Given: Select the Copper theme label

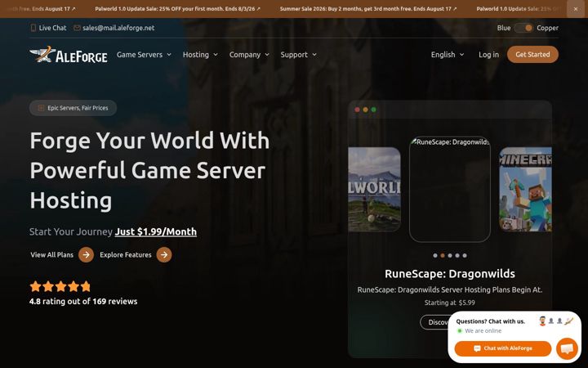Looking at the screenshot, I should click(x=547, y=28).
